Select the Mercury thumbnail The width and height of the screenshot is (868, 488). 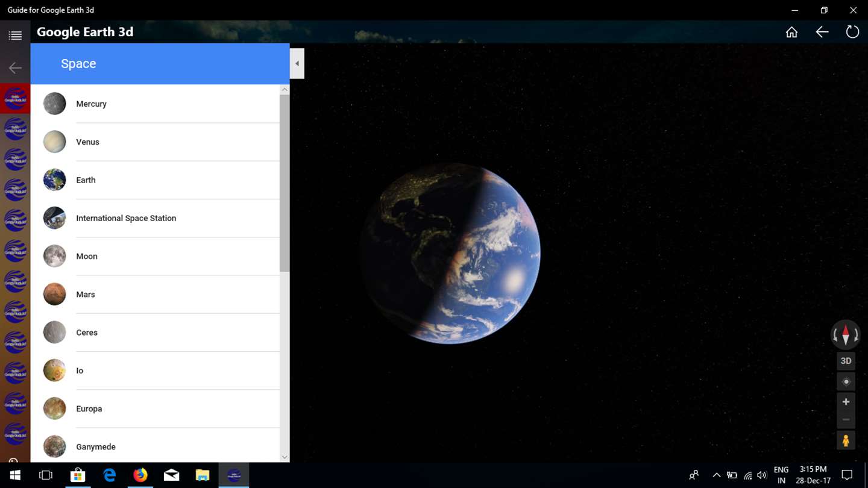(54, 104)
